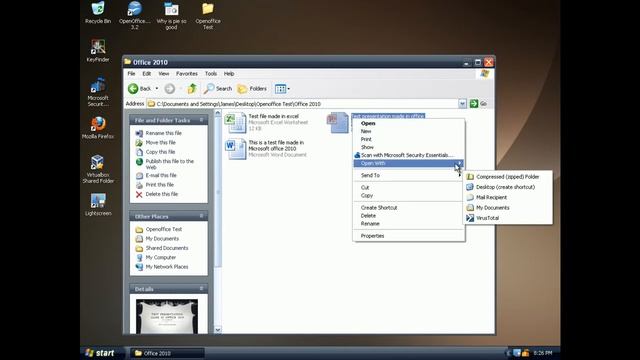Open the View menu

[x=164, y=73]
